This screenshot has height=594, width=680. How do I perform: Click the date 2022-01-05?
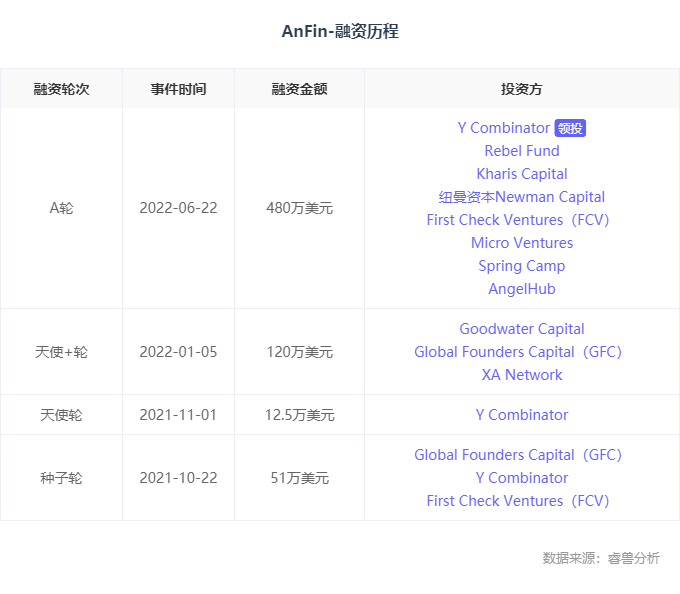coord(178,352)
